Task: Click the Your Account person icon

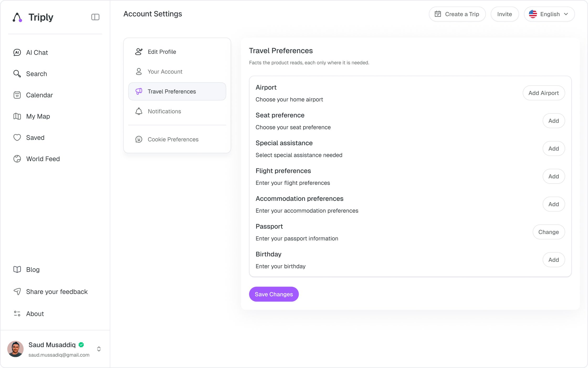Action: [x=139, y=71]
